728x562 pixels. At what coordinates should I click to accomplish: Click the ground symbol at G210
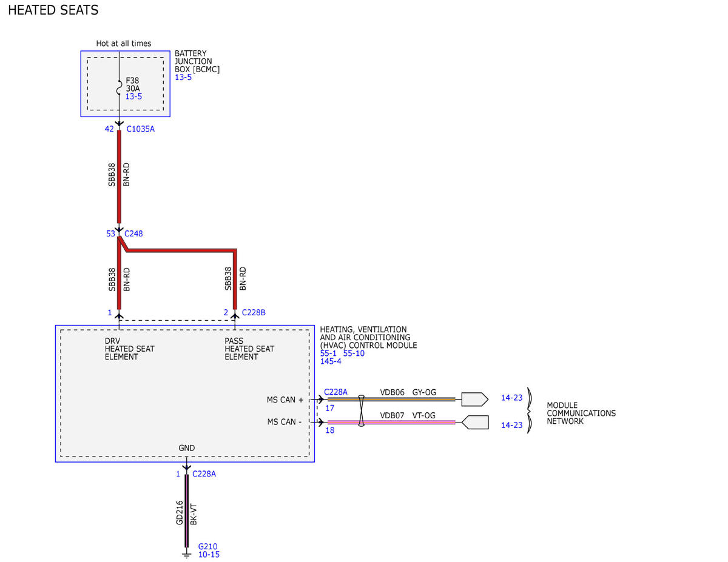click(186, 554)
